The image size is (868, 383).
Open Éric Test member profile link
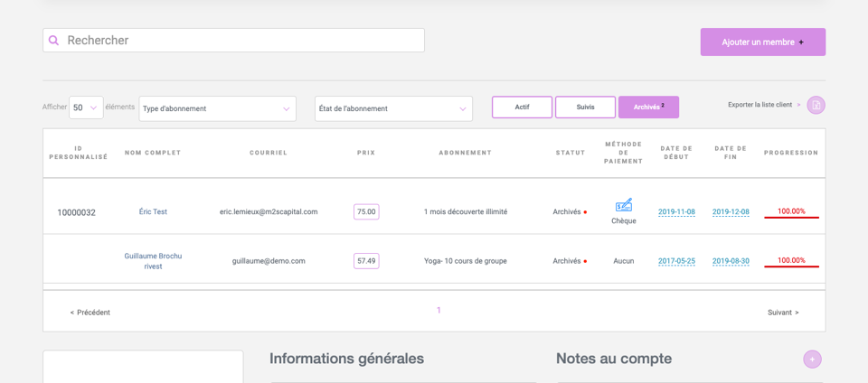click(x=153, y=211)
